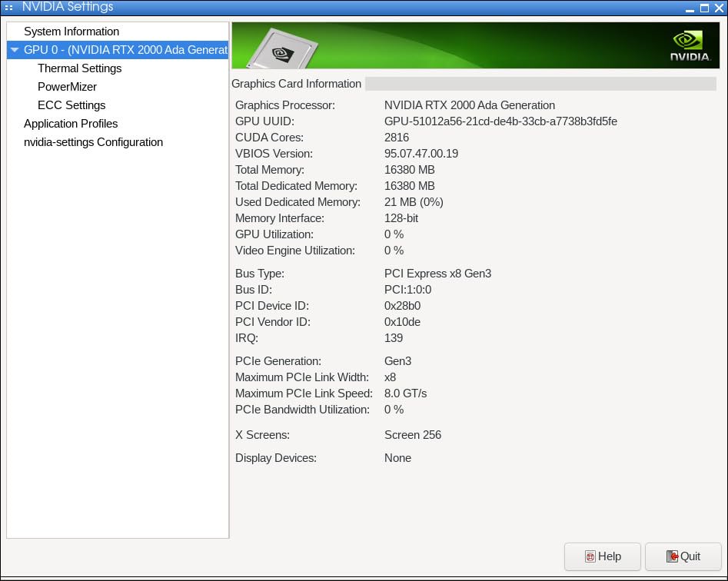Select System Information in the sidebar

(x=71, y=32)
